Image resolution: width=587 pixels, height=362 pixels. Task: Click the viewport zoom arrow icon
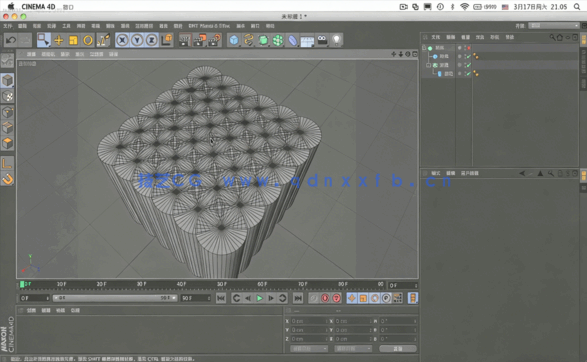401,54
